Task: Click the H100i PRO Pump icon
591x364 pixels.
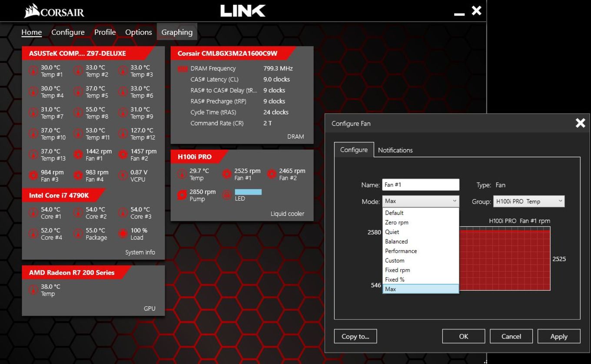Action: [182, 195]
